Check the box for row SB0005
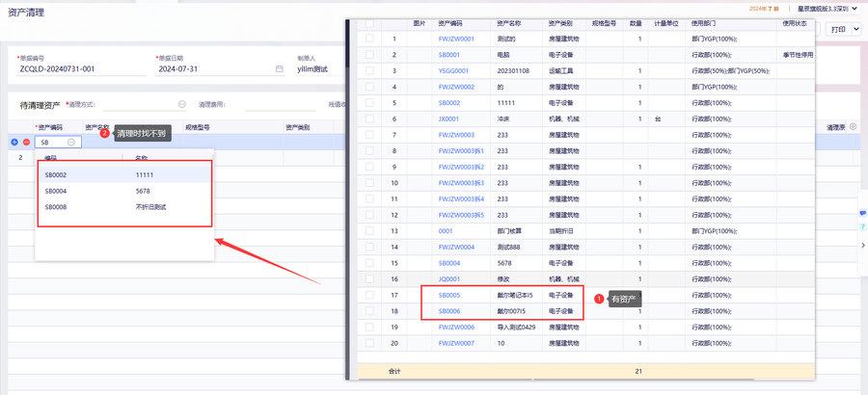This screenshot has width=868, height=395. click(x=369, y=295)
